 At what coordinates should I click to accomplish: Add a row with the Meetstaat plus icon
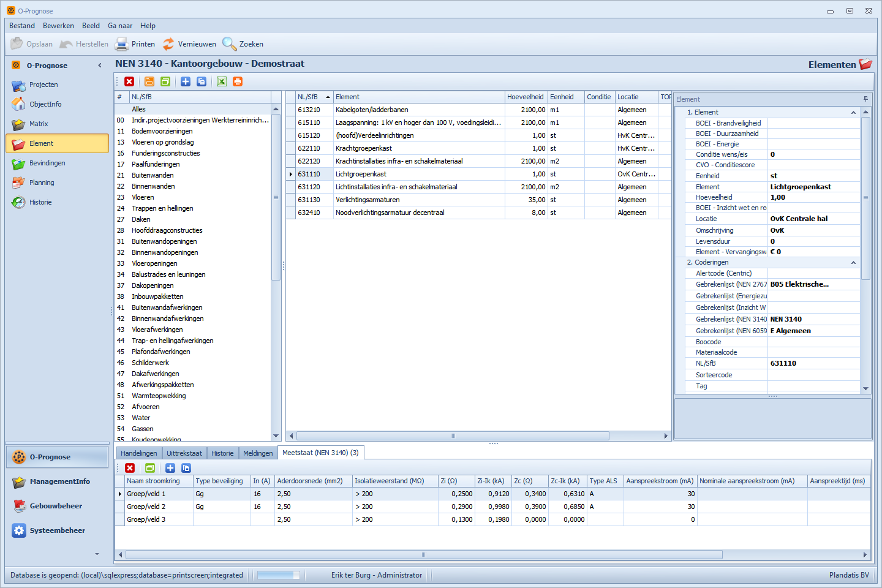170,468
